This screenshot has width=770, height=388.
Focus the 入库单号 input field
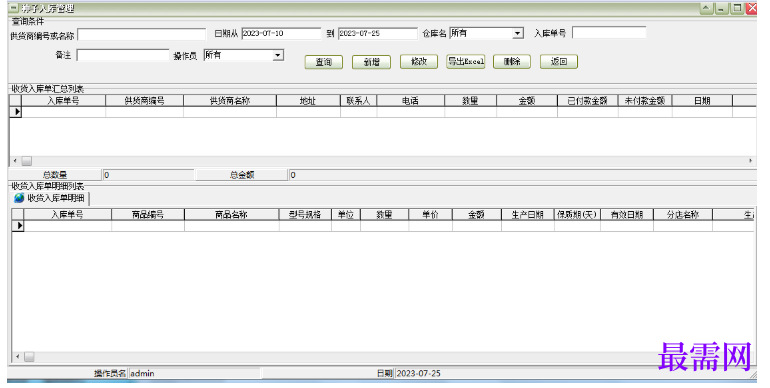click(609, 33)
